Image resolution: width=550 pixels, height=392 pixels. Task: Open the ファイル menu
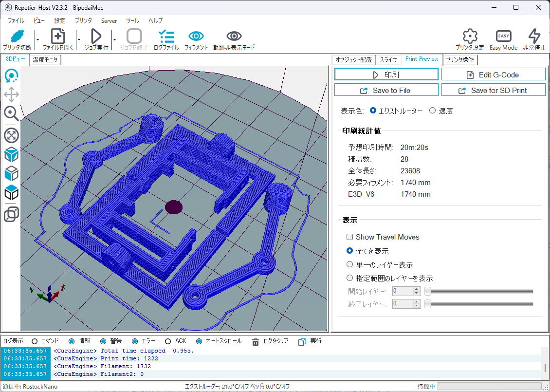(16, 21)
